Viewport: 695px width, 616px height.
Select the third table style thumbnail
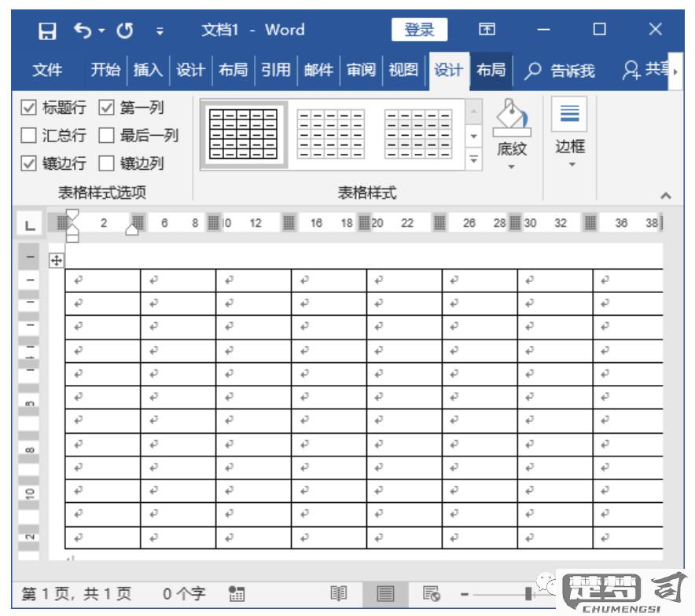pos(418,134)
